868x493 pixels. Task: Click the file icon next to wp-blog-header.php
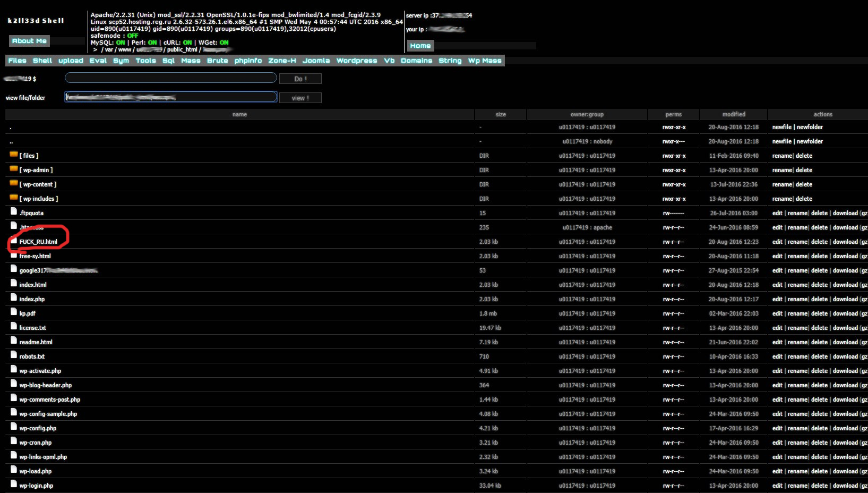click(x=14, y=384)
